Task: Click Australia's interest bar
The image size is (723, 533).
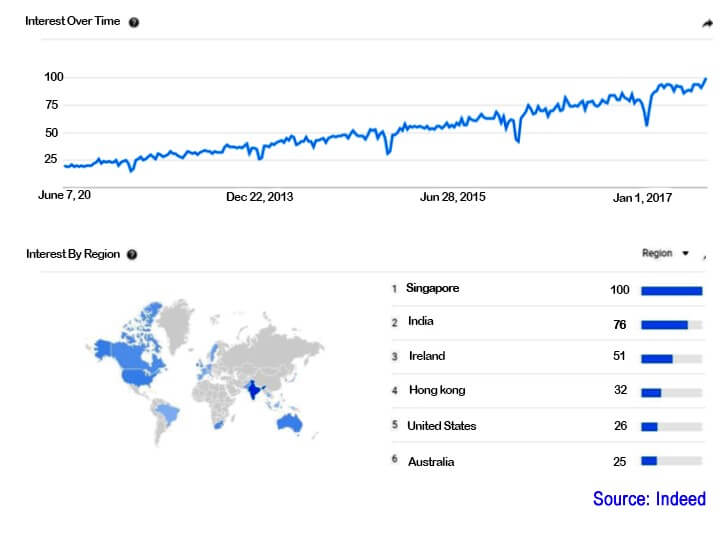Action: 672,461
